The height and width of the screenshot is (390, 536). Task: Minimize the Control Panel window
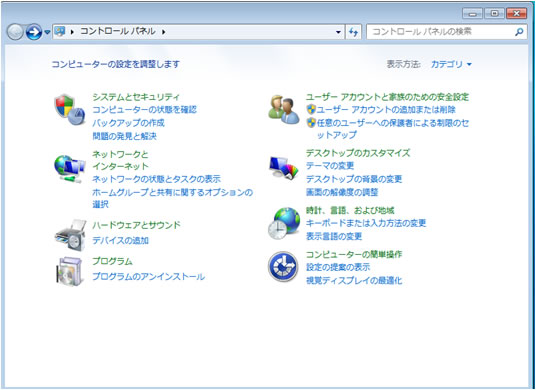pyautogui.click(x=472, y=14)
